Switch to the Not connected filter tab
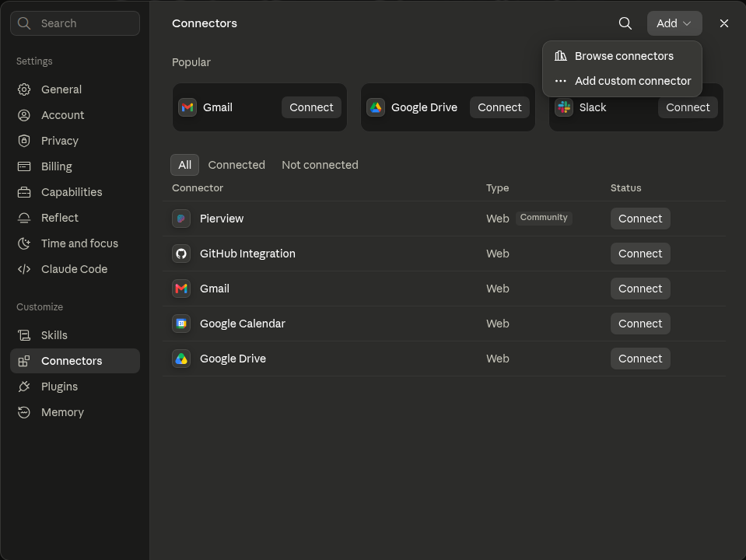 (320, 165)
